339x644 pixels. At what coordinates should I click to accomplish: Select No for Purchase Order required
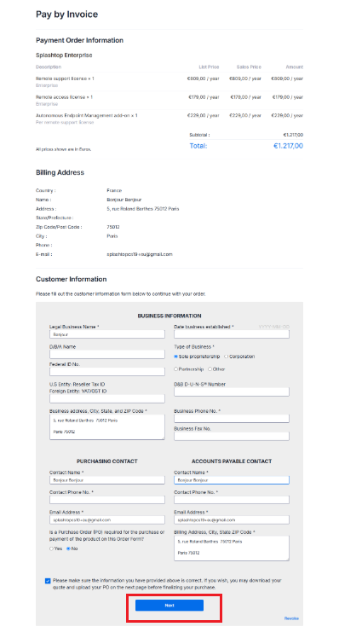68,548
